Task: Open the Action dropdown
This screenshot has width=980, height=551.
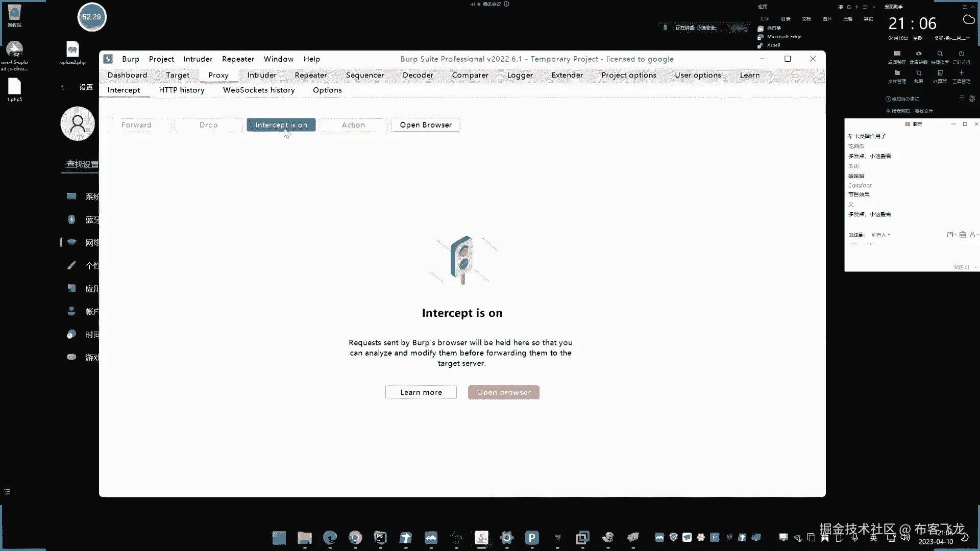Action: tap(353, 125)
